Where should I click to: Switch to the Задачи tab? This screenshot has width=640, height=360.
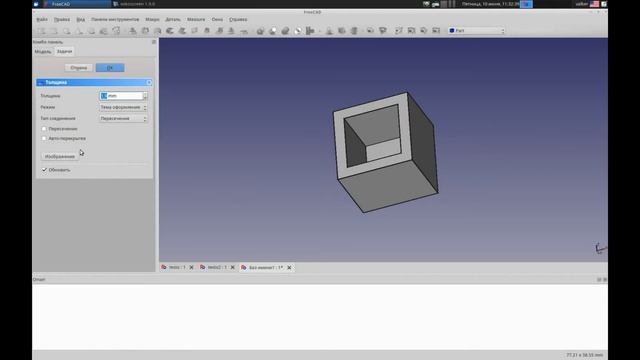click(x=64, y=51)
